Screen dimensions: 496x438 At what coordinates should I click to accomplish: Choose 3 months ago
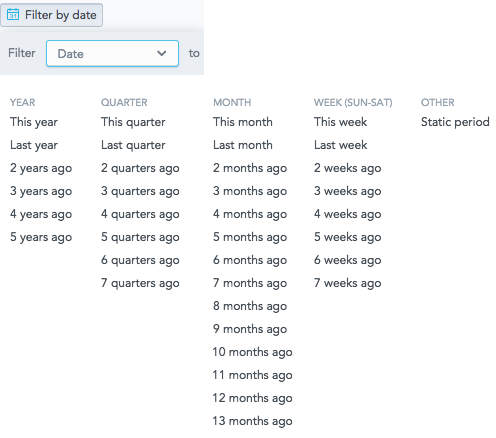(x=250, y=191)
